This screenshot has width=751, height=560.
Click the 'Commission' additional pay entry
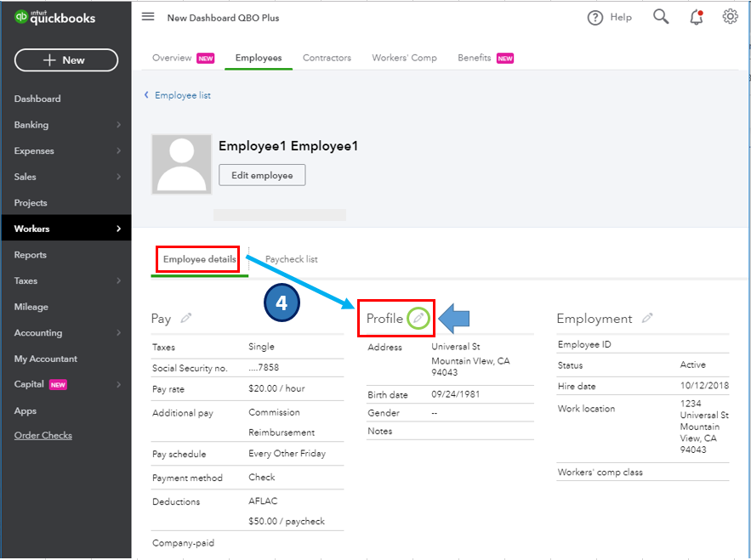click(274, 412)
